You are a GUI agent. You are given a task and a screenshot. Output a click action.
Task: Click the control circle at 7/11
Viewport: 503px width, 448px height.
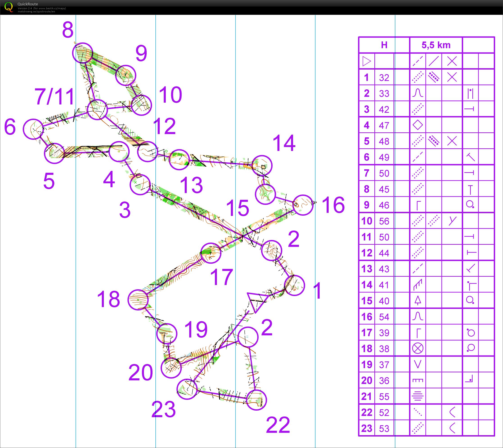click(98, 110)
